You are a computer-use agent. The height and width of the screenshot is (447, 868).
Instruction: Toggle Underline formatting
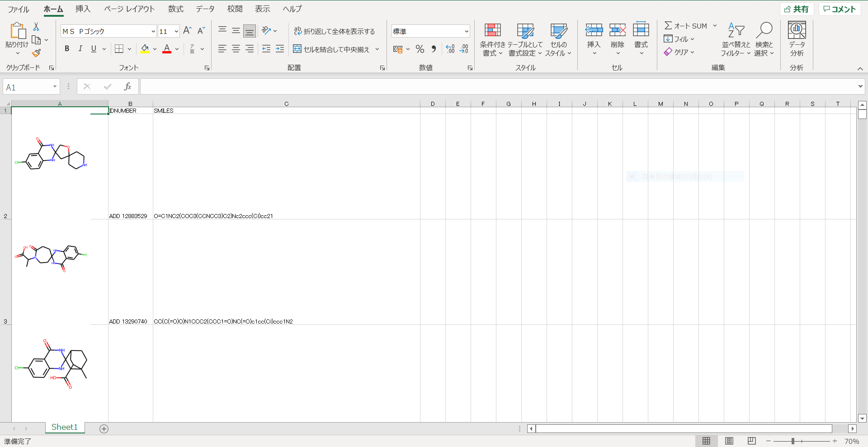point(94,49)
